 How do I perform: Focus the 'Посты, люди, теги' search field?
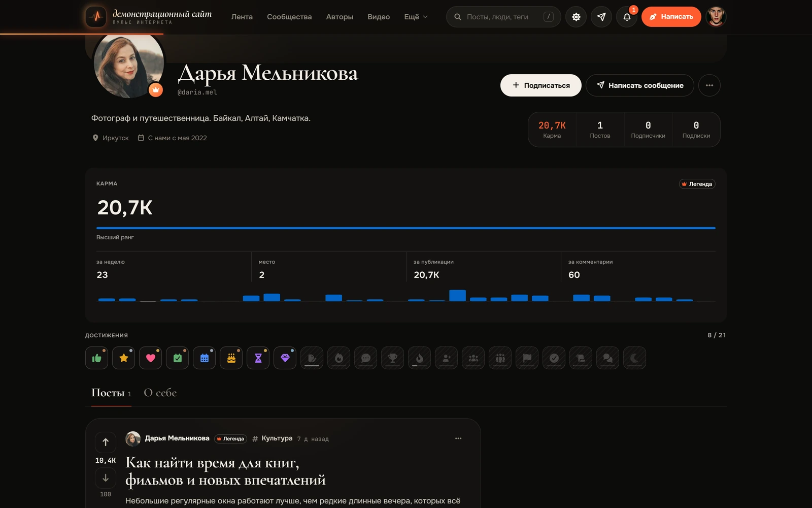point(503,17)
